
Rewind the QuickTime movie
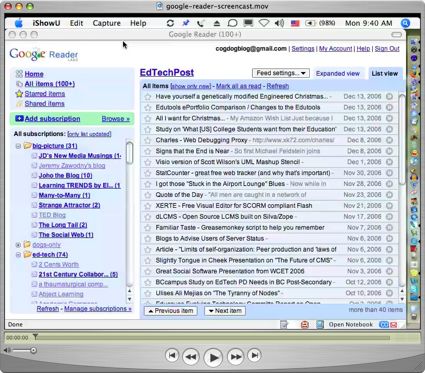tap(191, 357)
